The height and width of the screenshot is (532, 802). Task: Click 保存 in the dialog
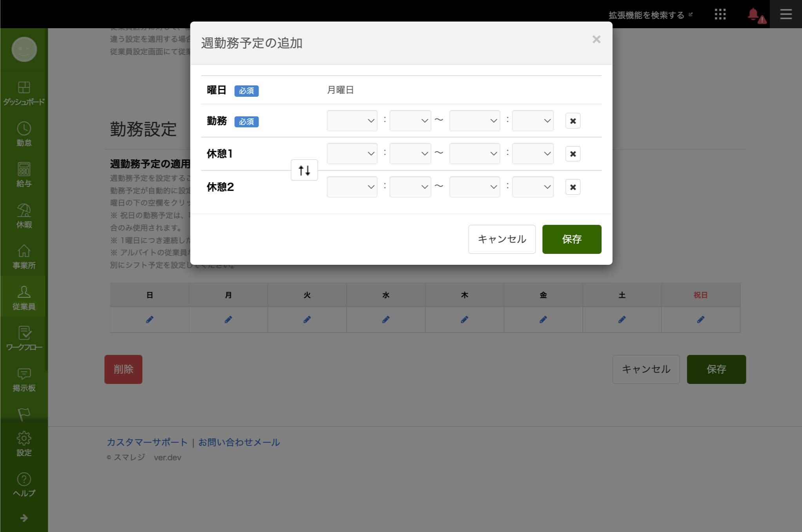point(572,239)
